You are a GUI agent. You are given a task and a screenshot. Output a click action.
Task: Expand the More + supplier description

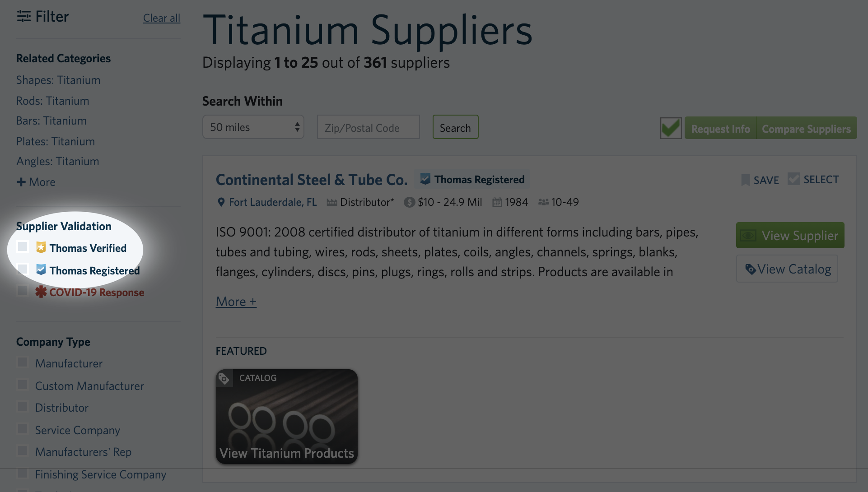[236, 302]
